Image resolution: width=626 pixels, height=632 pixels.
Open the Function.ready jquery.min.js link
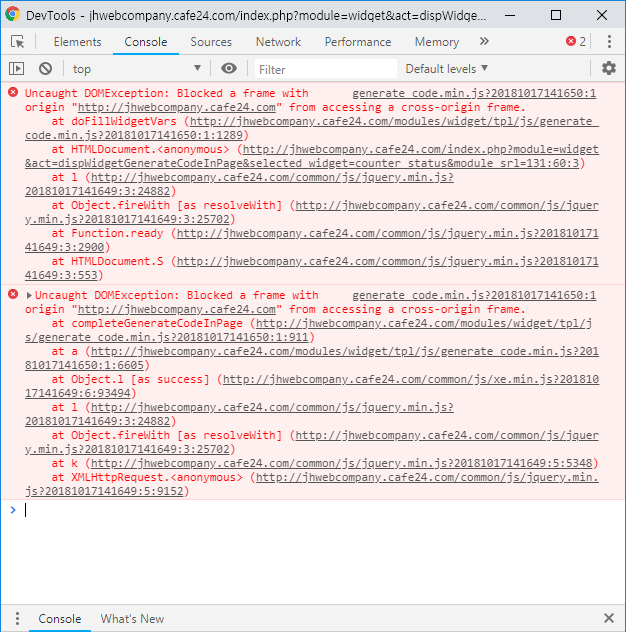coord(312,240)
